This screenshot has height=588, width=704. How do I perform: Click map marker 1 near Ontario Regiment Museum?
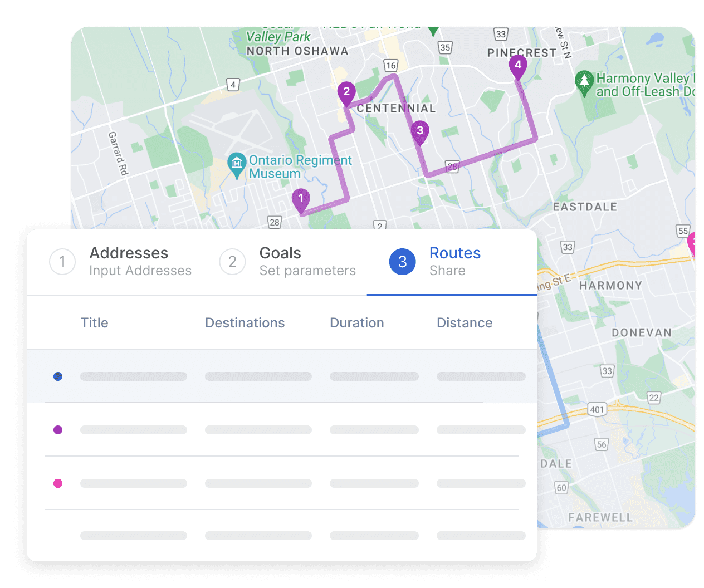point(301,198)
